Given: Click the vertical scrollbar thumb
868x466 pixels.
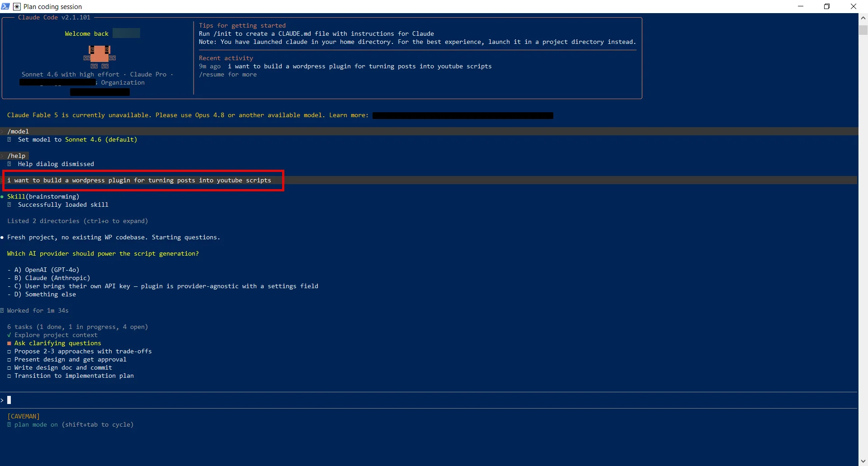Looking at the screenshot, I should click(863, 30).
